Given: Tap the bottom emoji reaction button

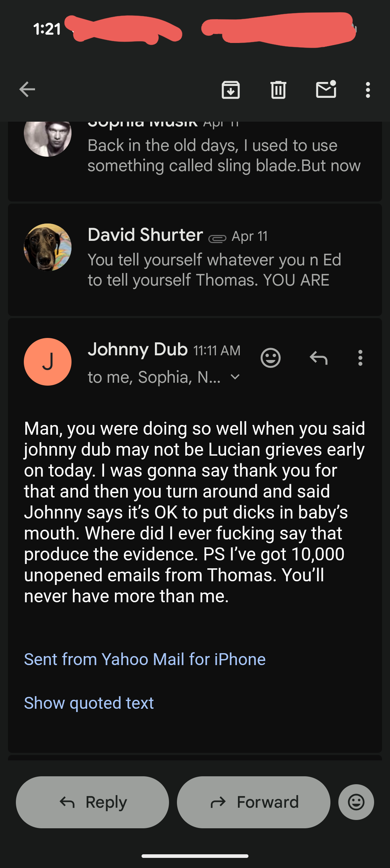Looking at the screenshot, I should tap(356, 802).
